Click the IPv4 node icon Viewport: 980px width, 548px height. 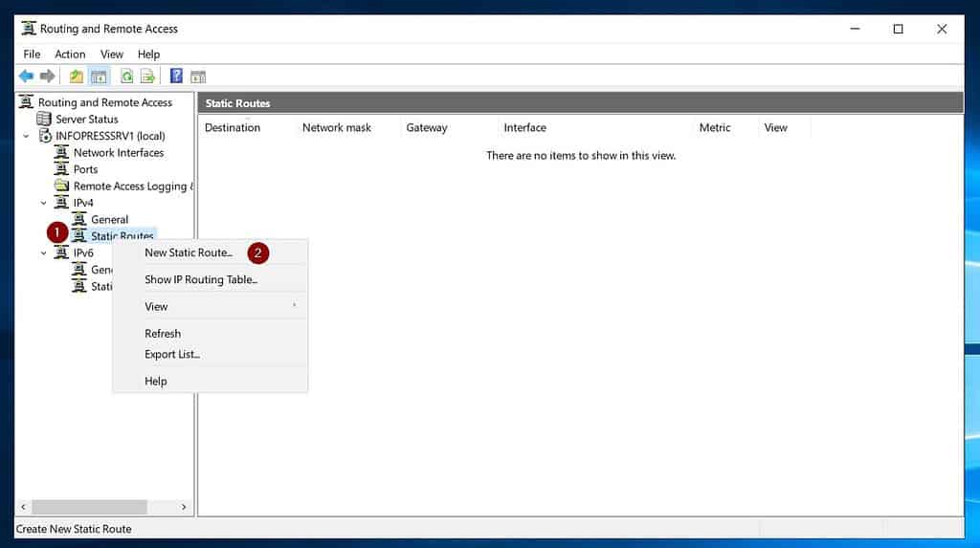click(x=61, y=203)
